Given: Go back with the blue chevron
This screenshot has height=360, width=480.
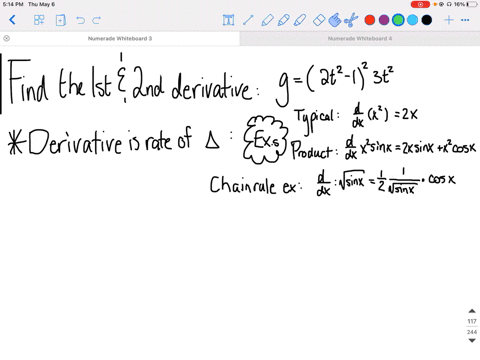Looking at the screenshot, I should pyautogui.click(x=12, y=20).
